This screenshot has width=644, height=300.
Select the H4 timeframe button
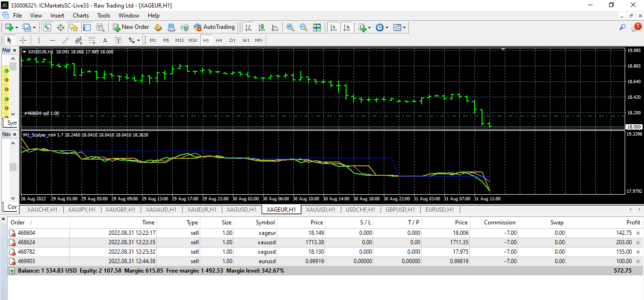coord(219,40)
